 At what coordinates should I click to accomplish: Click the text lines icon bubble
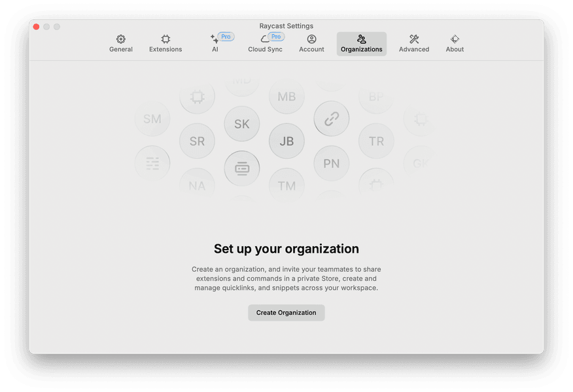[x=152, y=163]
